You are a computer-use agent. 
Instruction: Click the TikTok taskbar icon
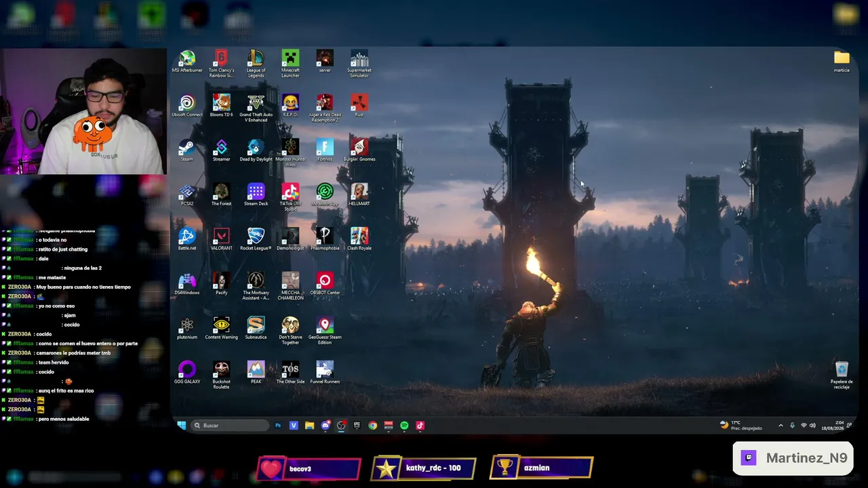tap(420, 426)
